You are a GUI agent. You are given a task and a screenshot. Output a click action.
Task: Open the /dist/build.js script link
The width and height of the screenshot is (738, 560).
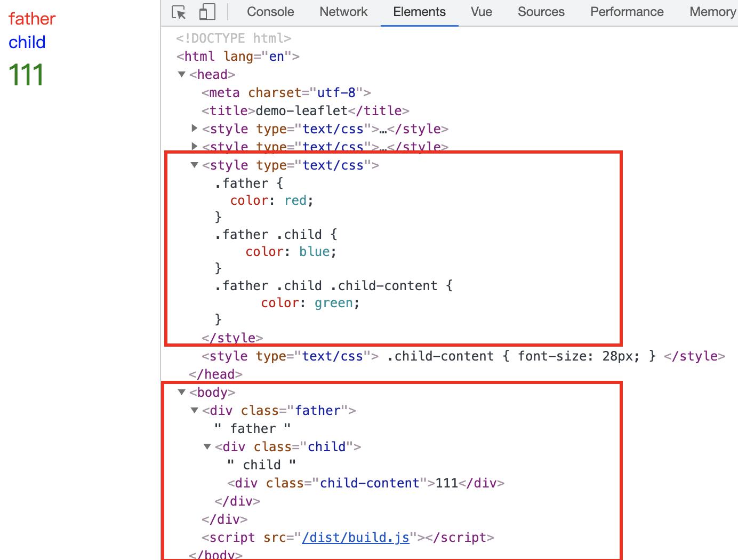coord(356,537)
